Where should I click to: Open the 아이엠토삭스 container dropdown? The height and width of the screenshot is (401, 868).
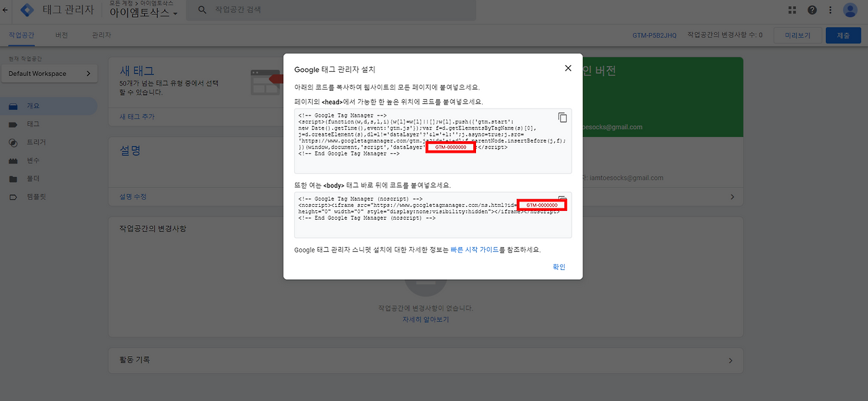click(x=144, y=13)
